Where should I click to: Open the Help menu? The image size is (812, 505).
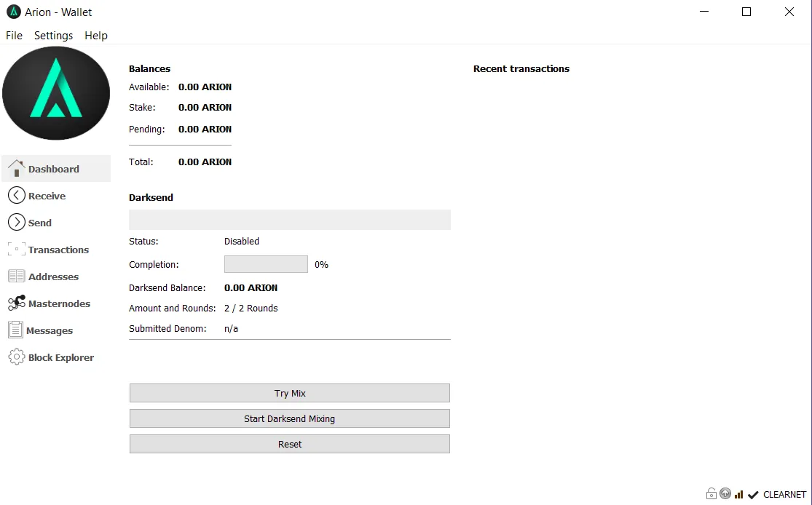click(x=96, y=35)
